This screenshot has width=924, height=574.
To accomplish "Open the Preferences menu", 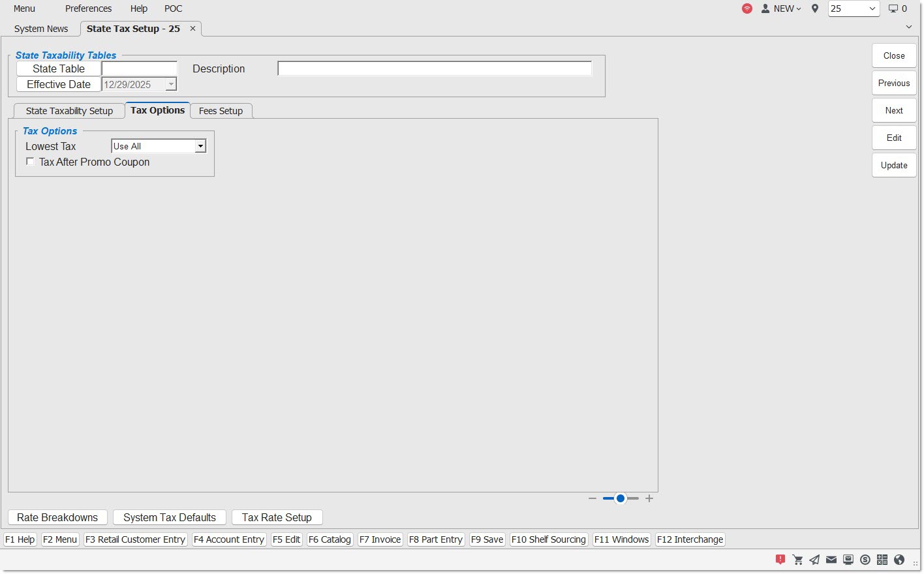I will [x=88, y=8].
